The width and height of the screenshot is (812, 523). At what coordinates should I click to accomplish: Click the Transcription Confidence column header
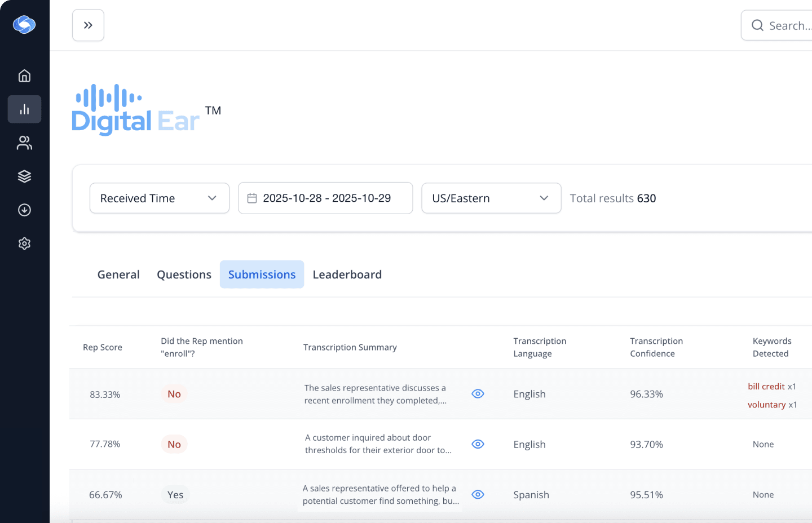point(656,347)
